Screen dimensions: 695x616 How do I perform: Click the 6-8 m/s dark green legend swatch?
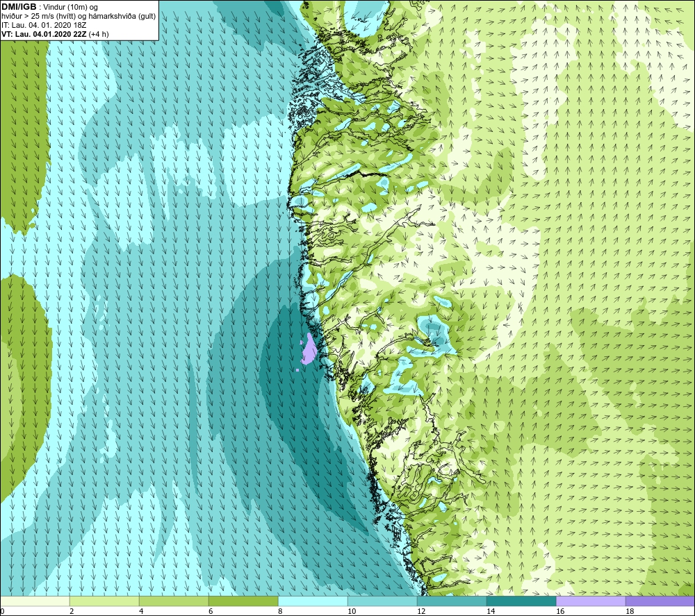243,601
